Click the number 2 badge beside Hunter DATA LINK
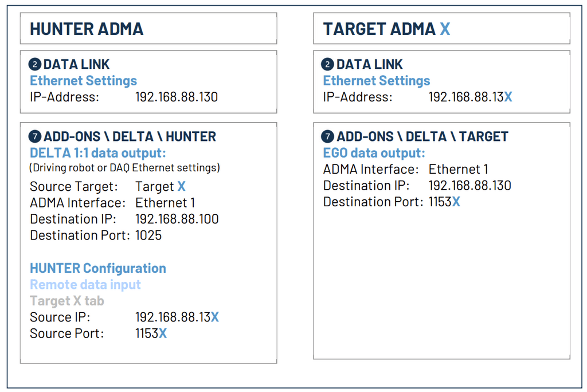 (35, 65)
